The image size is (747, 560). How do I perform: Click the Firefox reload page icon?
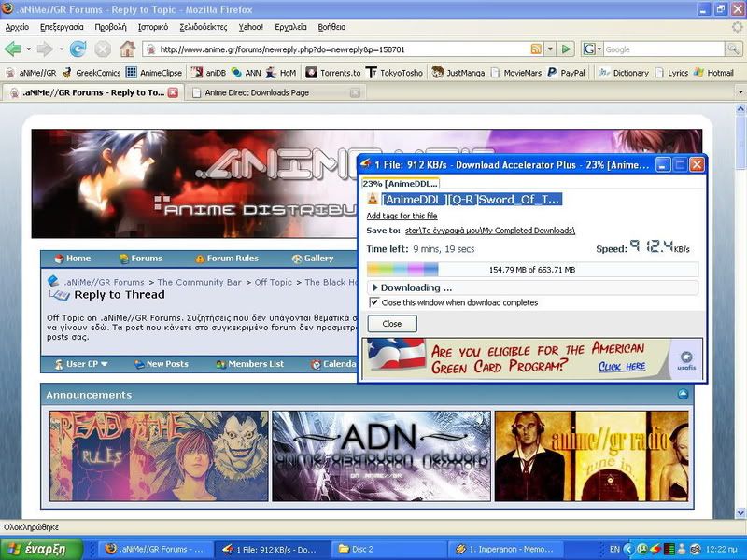78,49
